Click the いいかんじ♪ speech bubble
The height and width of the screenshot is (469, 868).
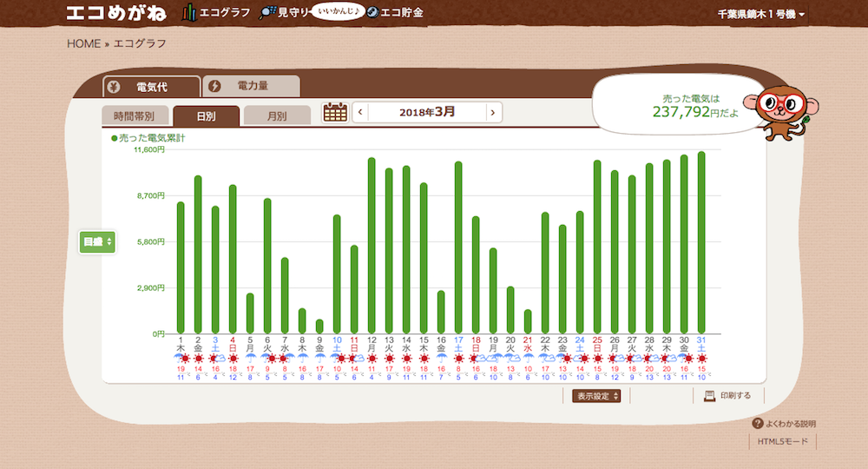338,10
